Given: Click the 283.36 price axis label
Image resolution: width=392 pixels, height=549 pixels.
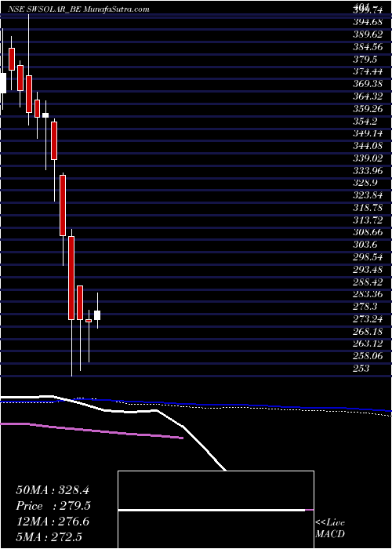Looking at the screenshot, I should tap(368, 294).
